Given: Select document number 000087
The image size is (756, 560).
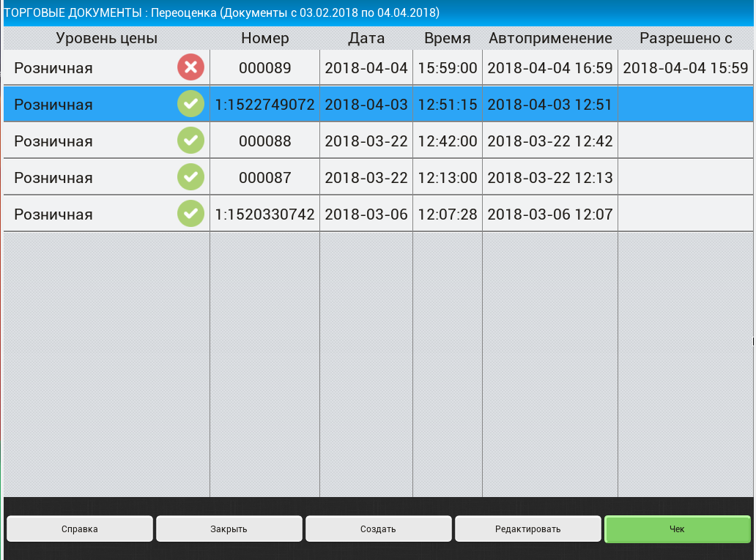Looking at the screenshot, I should click(264, 178).
